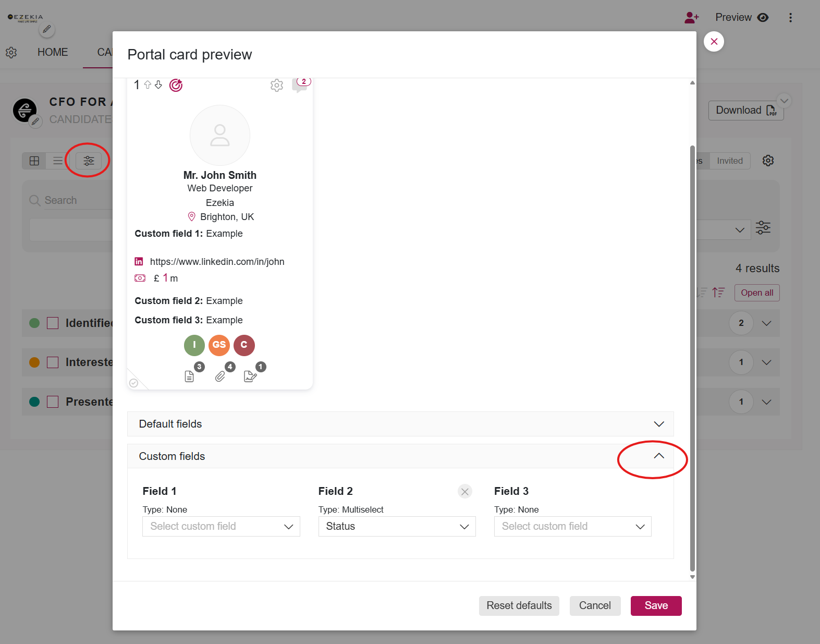The height and width of the screenshot is (644, 820).
Task: Open the card settings gear icon
Action: point(277,86)
